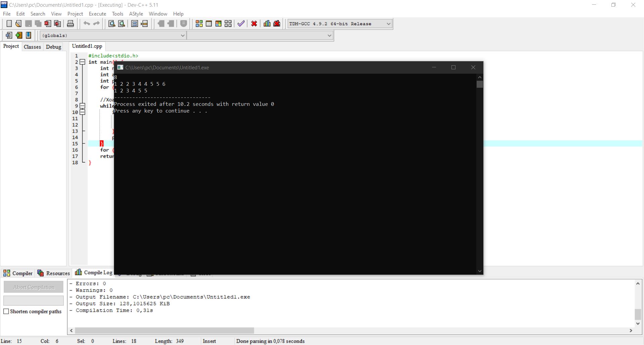
Task: Select the Resources bottom panel tab
Action: point(54,273)
